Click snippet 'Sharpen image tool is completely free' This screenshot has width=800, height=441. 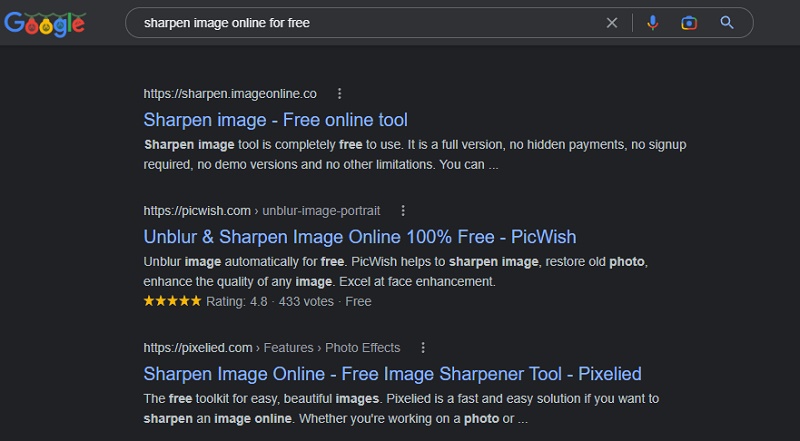[253, 145]
